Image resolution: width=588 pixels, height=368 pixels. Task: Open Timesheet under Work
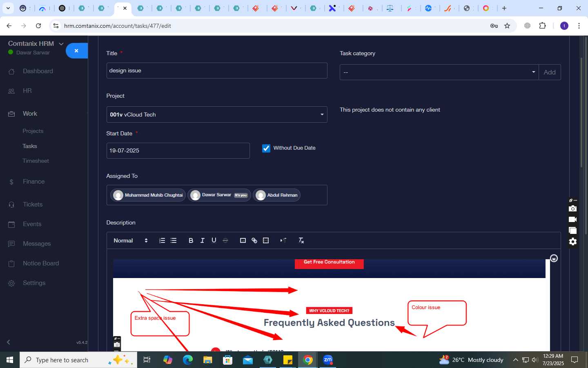click(36, 161)
